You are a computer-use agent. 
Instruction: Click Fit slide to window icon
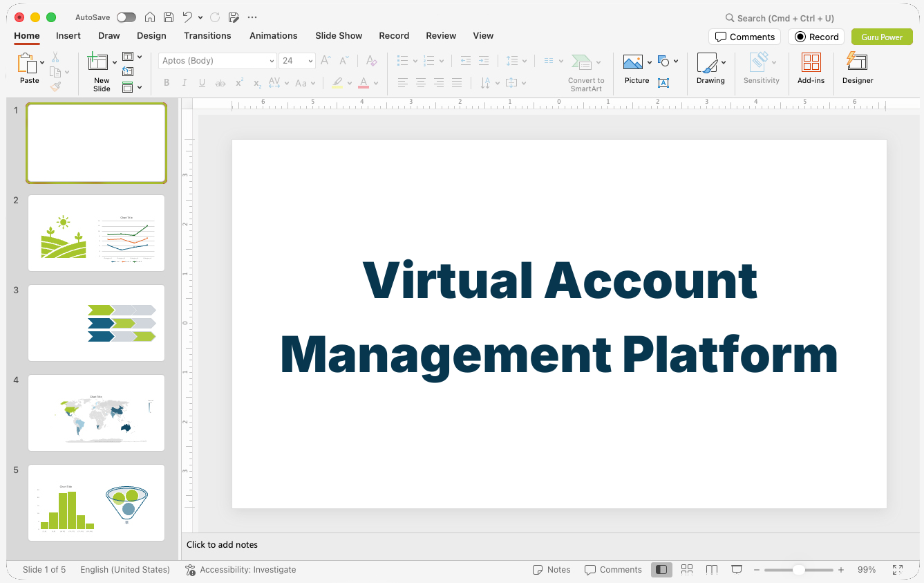898,570
